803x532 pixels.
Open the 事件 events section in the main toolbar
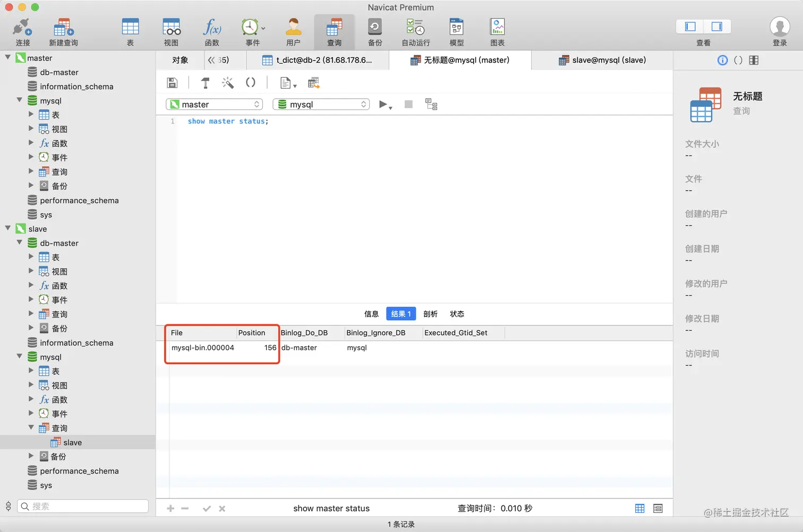click(253, 32)
